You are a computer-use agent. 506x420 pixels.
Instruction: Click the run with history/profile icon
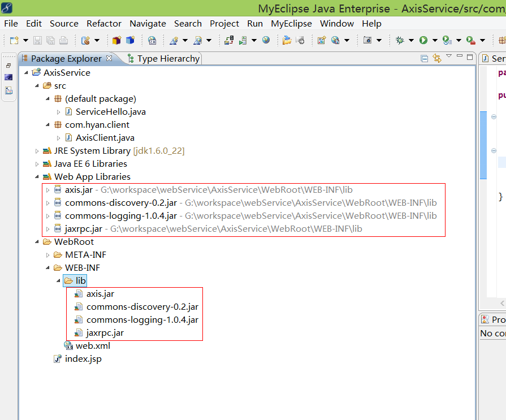(447, 40)
